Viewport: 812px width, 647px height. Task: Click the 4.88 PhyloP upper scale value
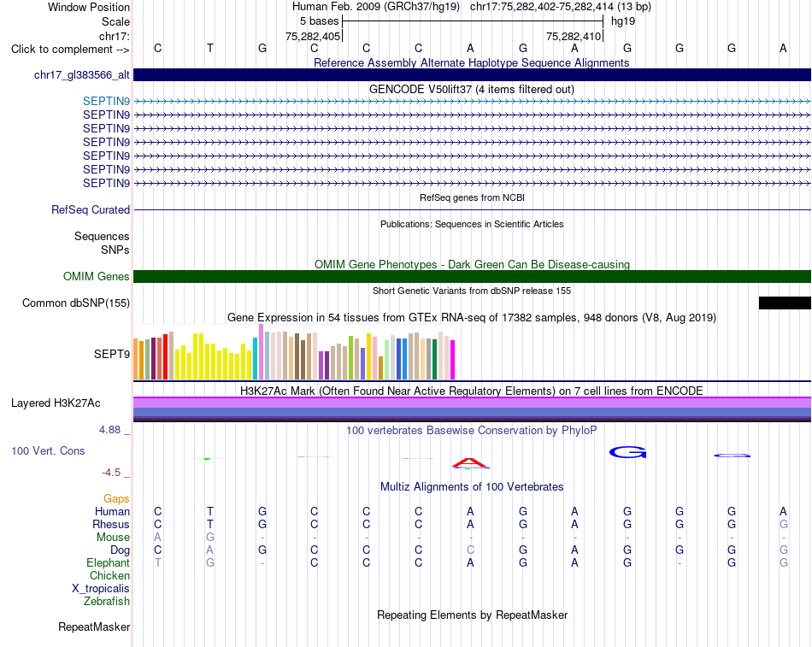click(x=109, y=429)
